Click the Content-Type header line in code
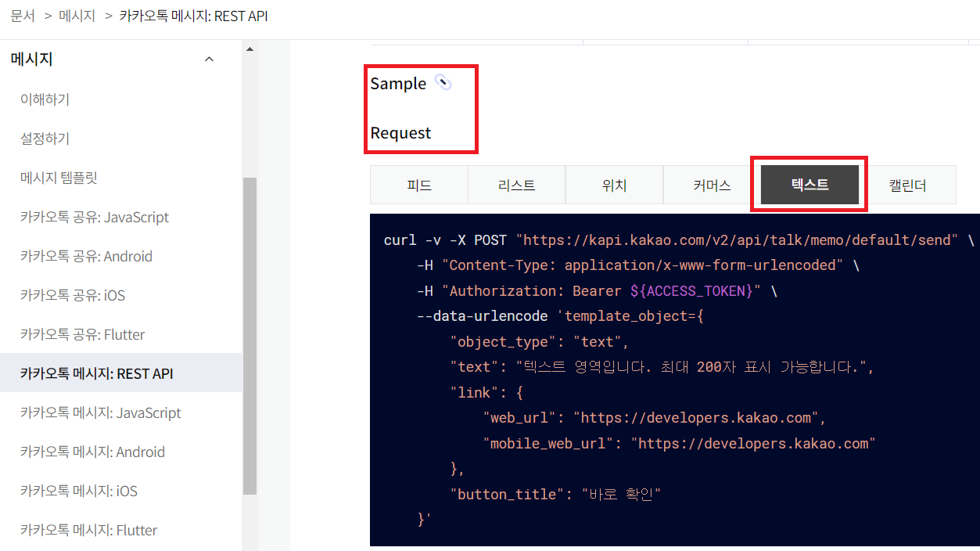This screenshot has width=980, height=551. (637, 265)
